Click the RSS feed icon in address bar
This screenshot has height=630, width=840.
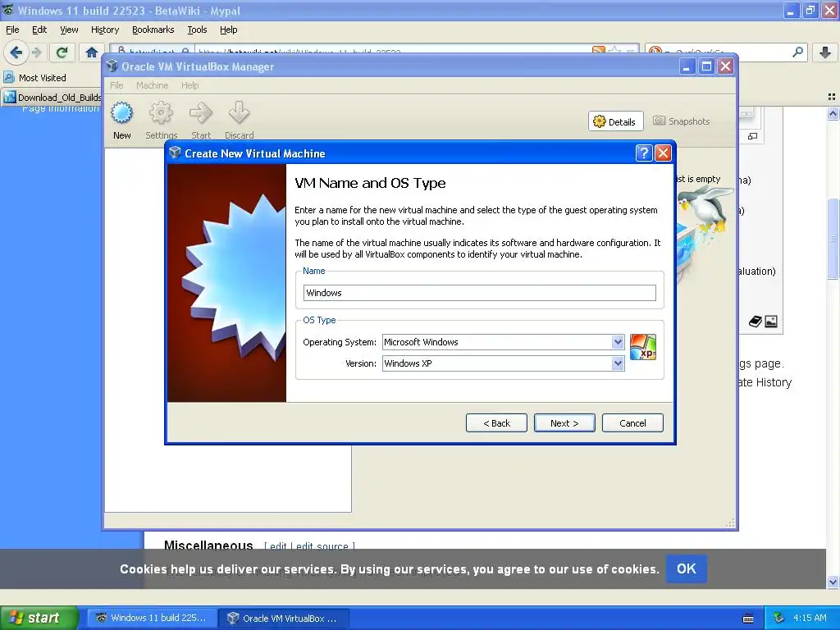[x=598, y=52]
